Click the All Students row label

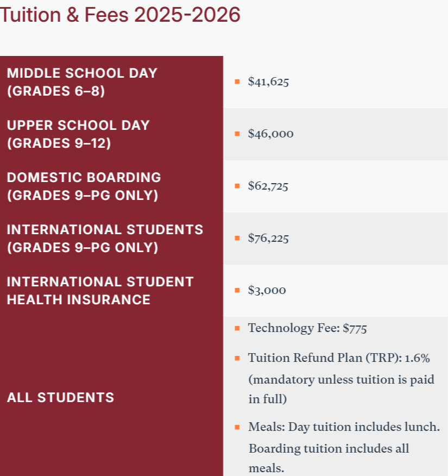coord(60,397)
